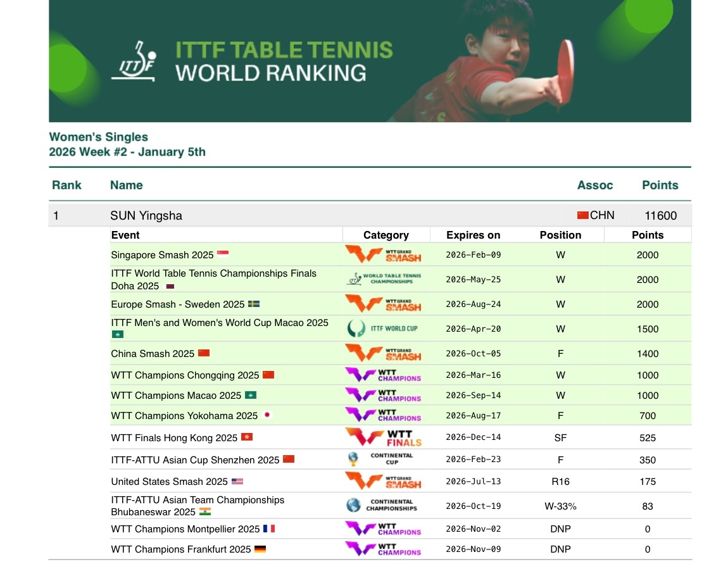
Task: Click the Sweden flag next to Europe Smash
Action: pyautogui.click(x=253, y=304)
